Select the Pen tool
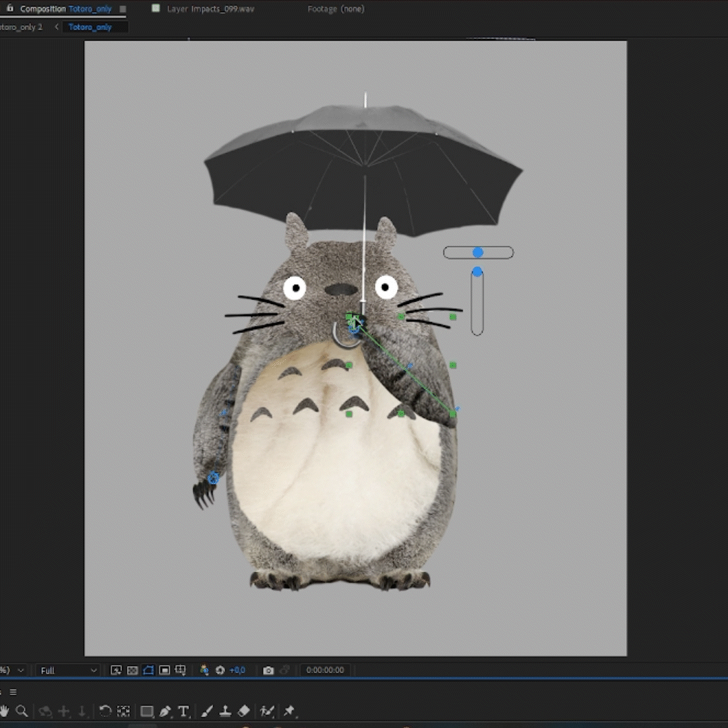The width and height of the screenshot is (728, 728). point(165,711)
